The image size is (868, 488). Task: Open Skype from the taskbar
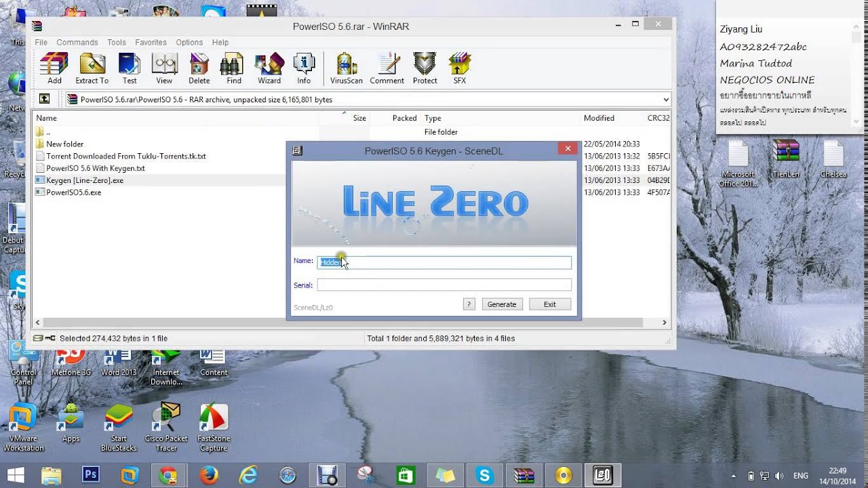click(x=485, y=475)
